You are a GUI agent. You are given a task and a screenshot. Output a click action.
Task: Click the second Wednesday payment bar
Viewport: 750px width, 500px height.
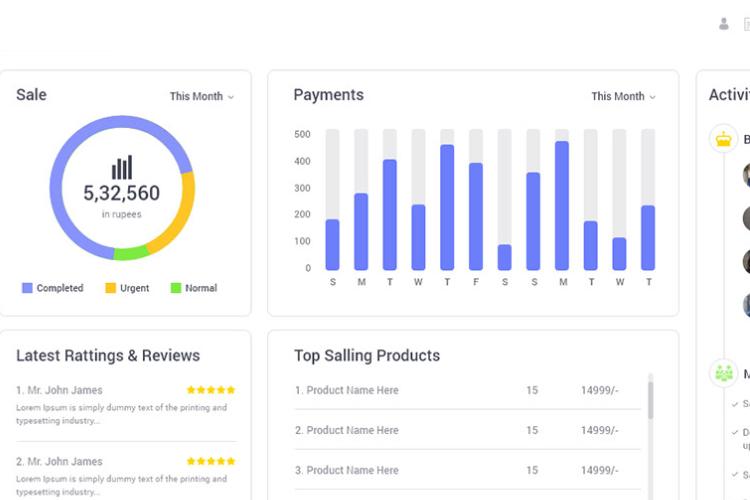[x=619, y=254]
